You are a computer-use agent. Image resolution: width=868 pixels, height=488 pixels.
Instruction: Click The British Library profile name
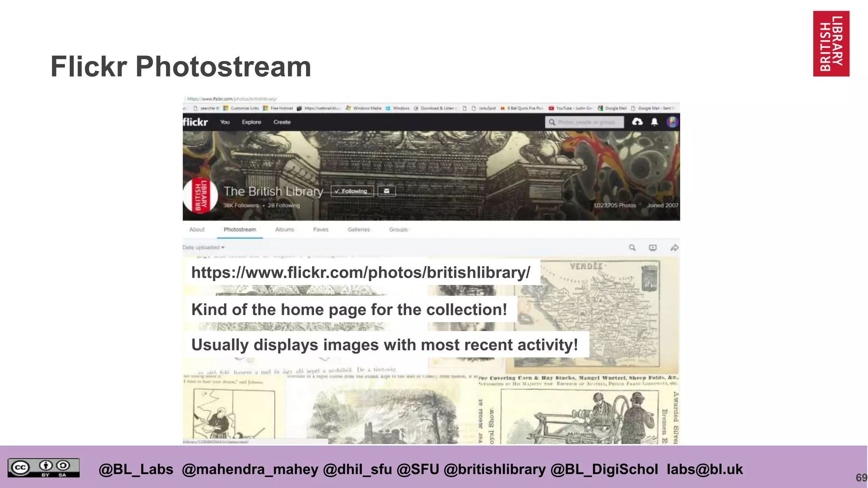click(x=273, y=191)
